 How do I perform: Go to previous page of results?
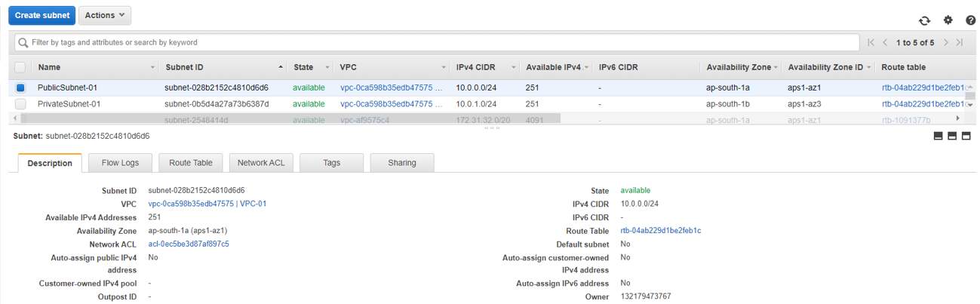[885, 43]
